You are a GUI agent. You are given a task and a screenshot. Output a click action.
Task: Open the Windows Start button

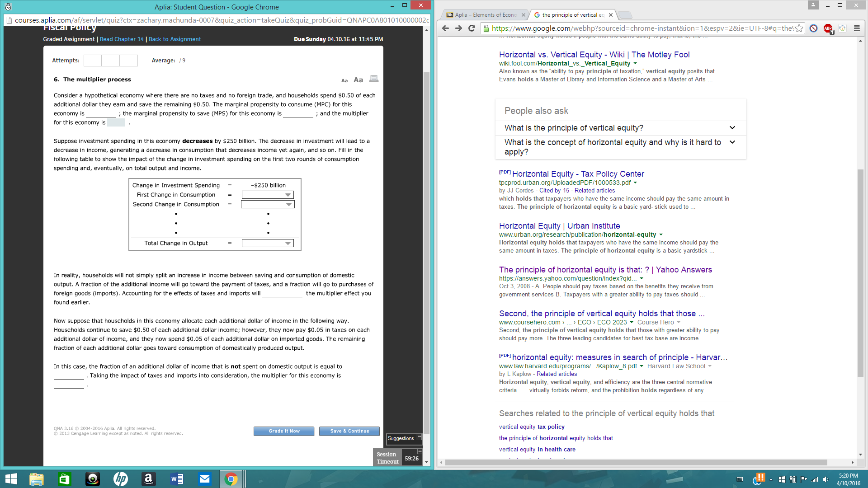pos(11,479)
